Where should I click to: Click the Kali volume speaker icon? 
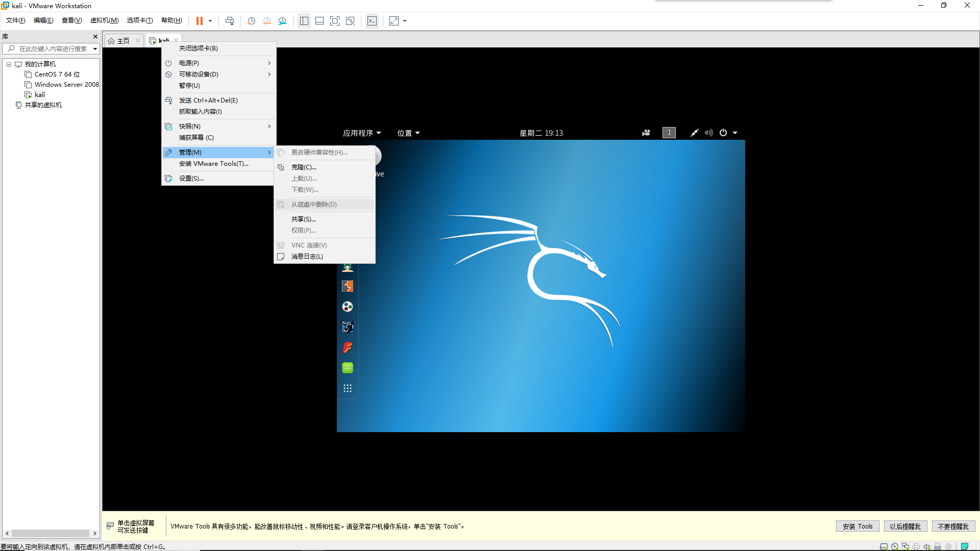[709, 133]
